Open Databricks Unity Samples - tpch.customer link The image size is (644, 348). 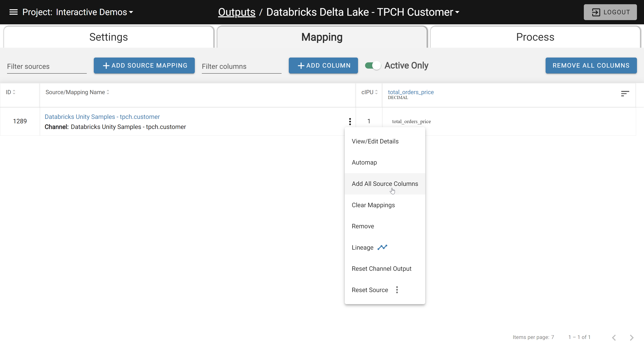click(102, 117)
